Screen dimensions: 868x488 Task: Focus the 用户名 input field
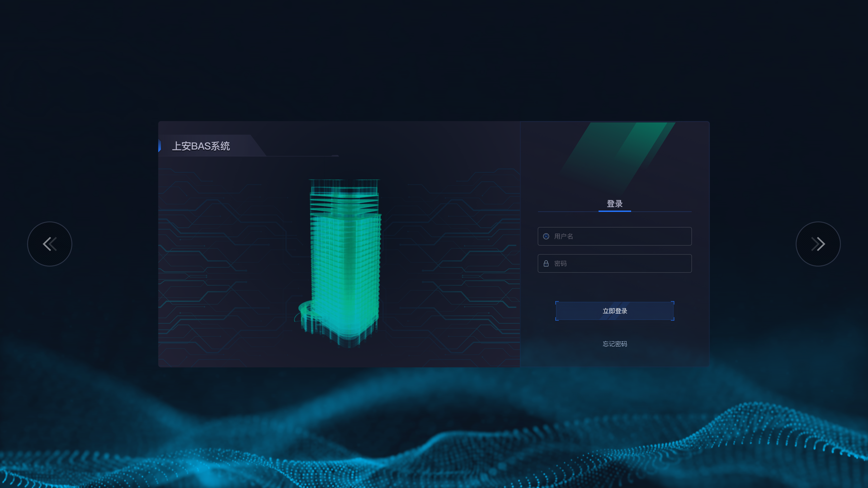[x=615, y=236]
